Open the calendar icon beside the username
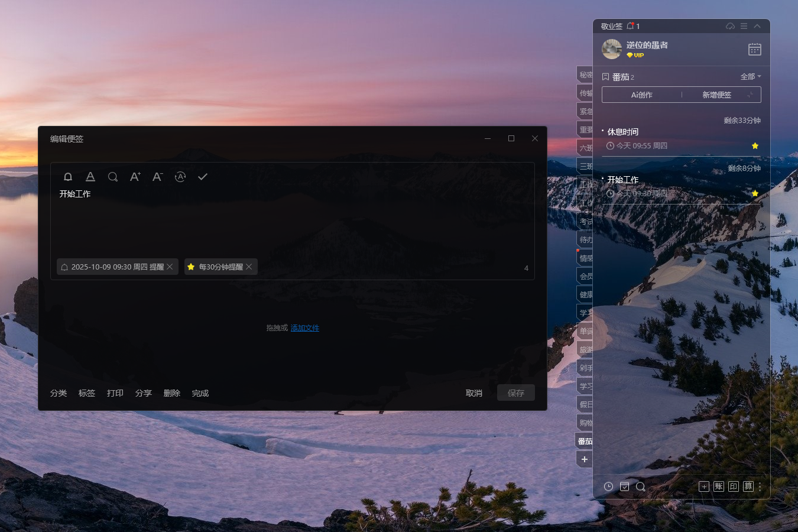The height and width of the screenshot is (532, 798). point(755,49)
